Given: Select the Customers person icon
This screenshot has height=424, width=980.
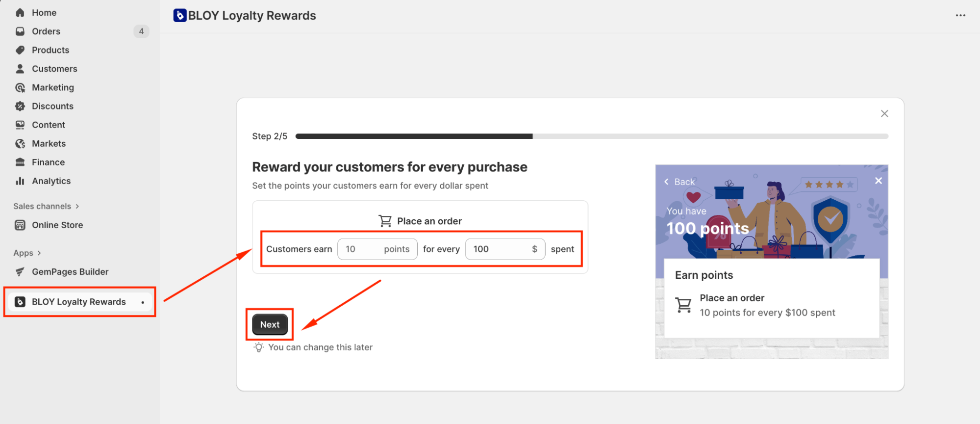Looking at the screenshot, I should click(20, 69).
